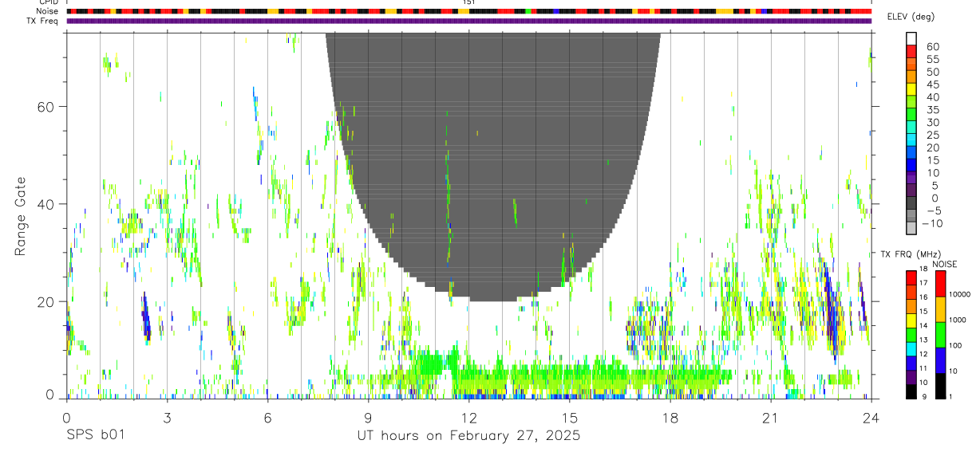Select the 'SPS b01' station label
Image resolution: width=980 pixels, height=452 pixels.
click(x=96, y=436)
